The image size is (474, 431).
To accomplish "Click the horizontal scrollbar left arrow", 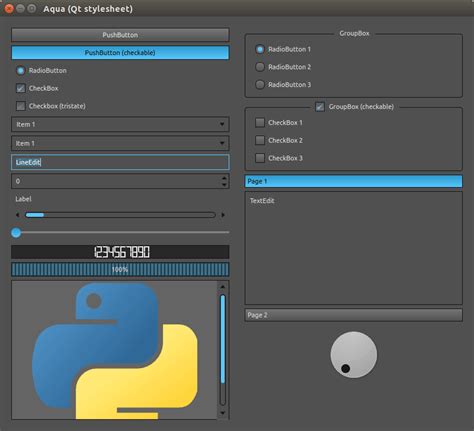I will click(x=18, y=215).
